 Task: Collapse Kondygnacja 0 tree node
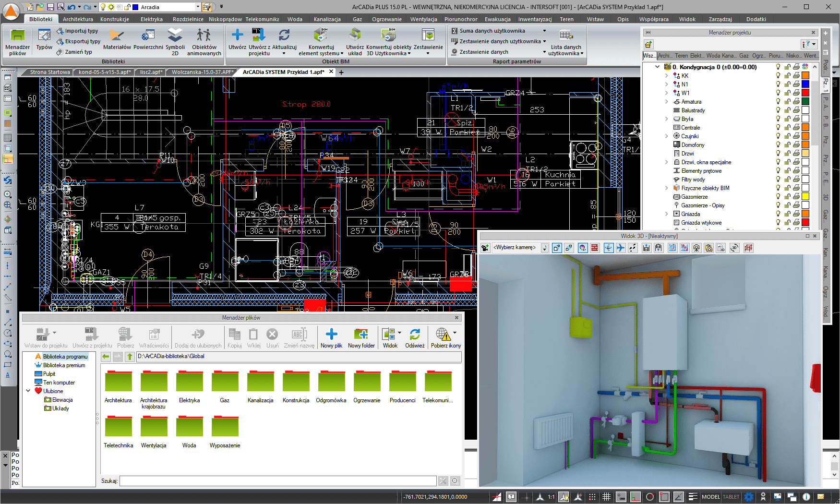click(657, 67)
